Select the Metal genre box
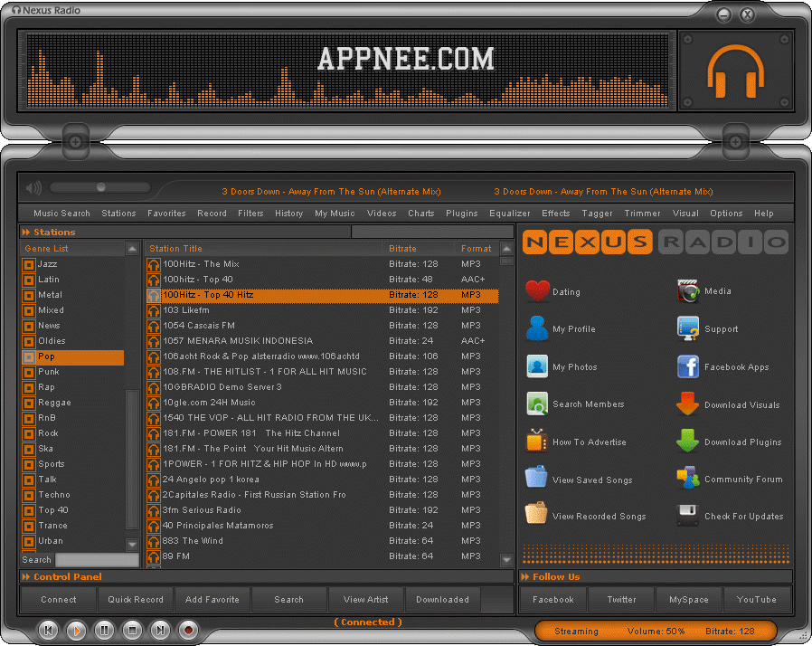 point(28,296)
